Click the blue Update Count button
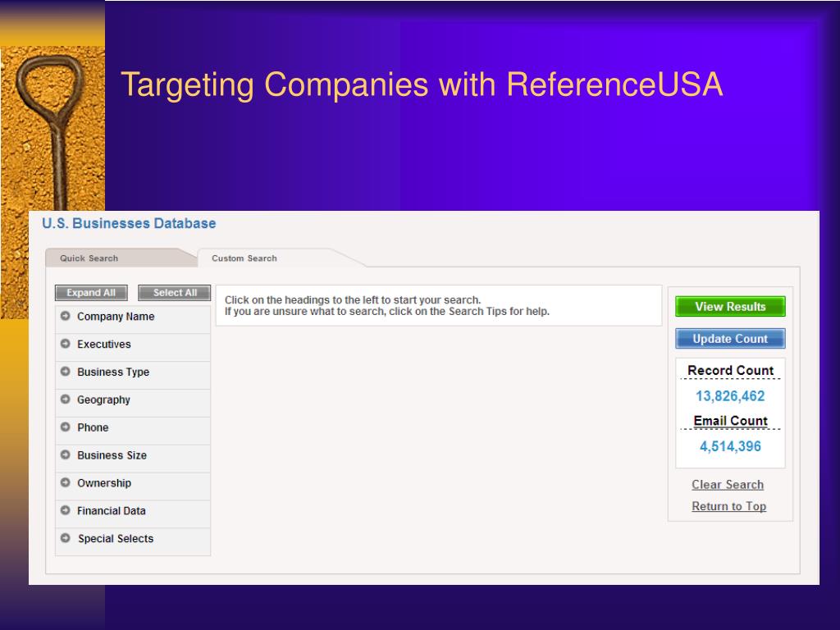Viewport: 840px width, 630px height. pos(730,339)
